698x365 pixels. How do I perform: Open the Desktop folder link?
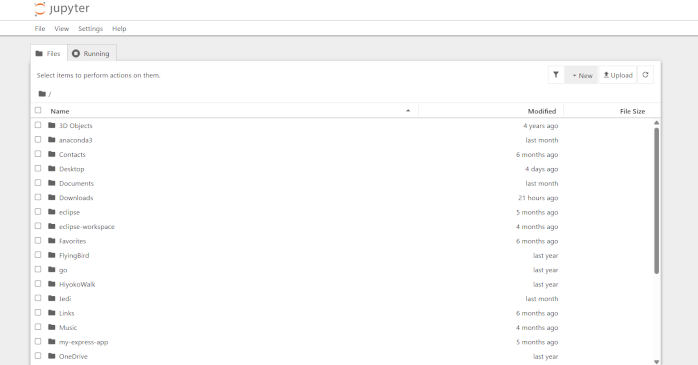72,169
